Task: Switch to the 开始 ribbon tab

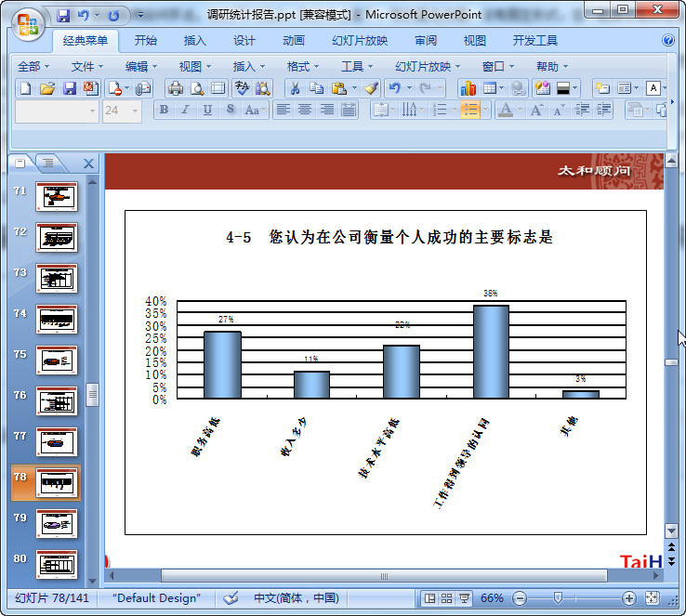Action: 145,41
